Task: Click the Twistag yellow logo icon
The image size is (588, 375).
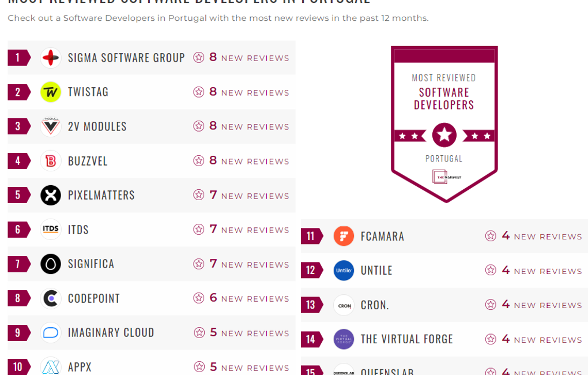Action: (51, 92)
